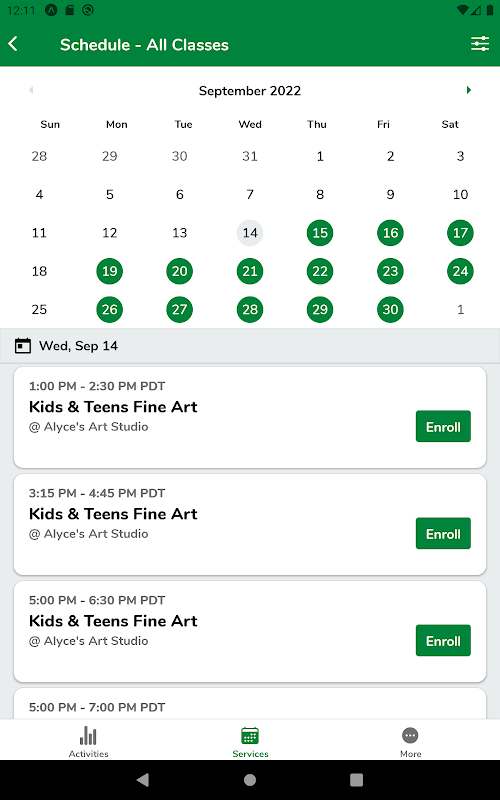Tap Android home navigation button
500x800 pixels.
250,780
